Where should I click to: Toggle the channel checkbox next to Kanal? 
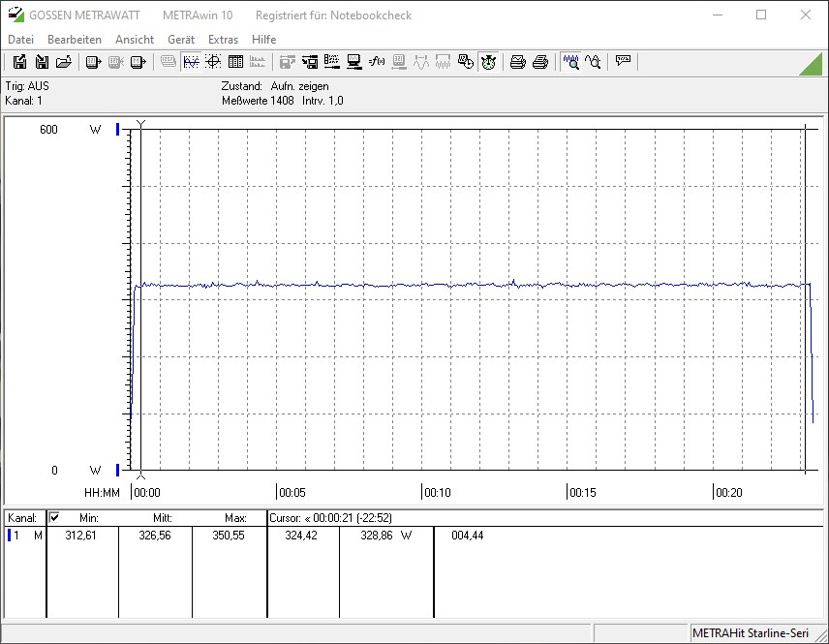(x=54, y=518)
